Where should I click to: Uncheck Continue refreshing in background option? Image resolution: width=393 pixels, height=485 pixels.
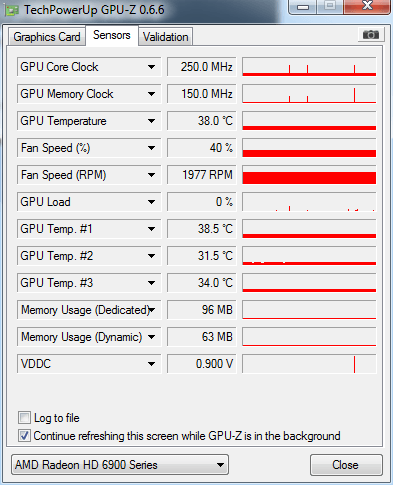[x=24, y=436]
